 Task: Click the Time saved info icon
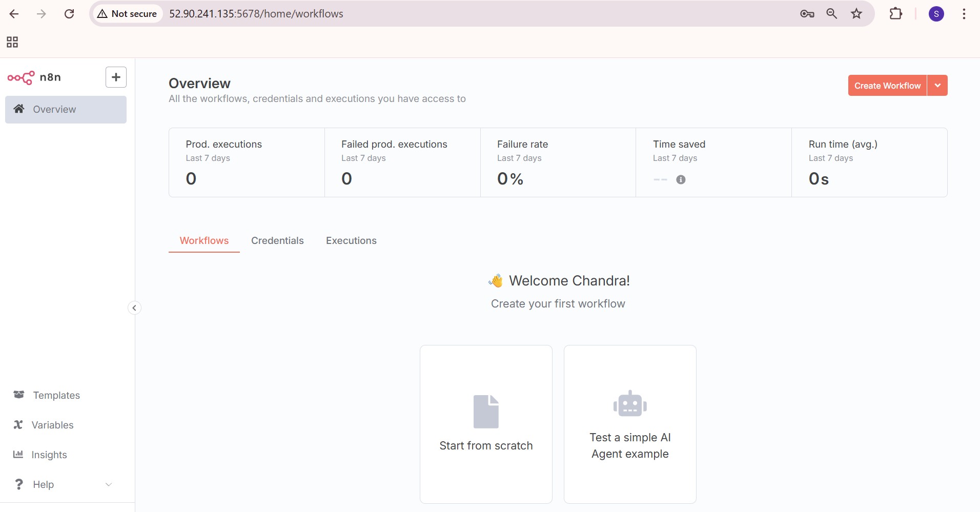click(x=681, y=179)
